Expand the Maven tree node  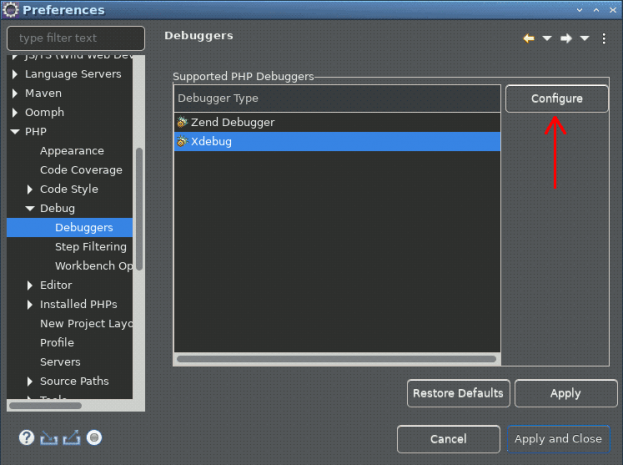pos(15,93)
